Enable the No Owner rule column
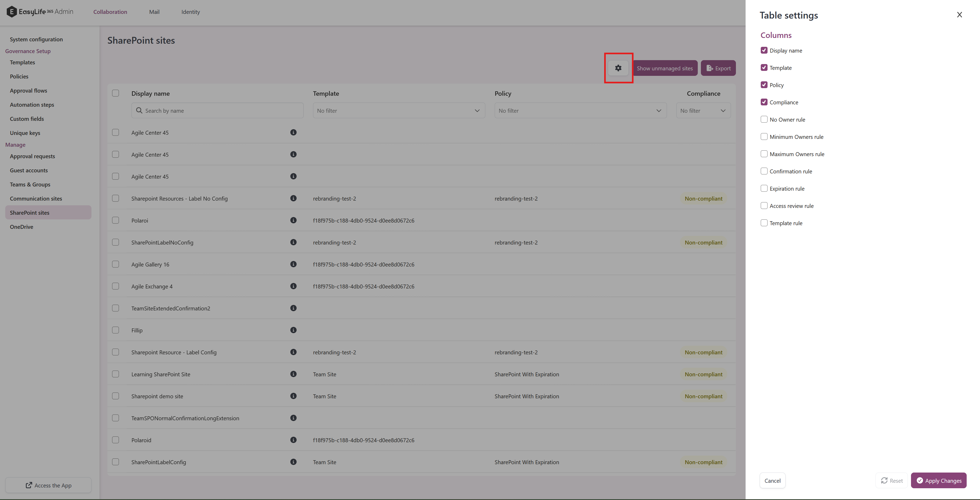This screenshot has height=500, width=980. [x=764, y=120]
